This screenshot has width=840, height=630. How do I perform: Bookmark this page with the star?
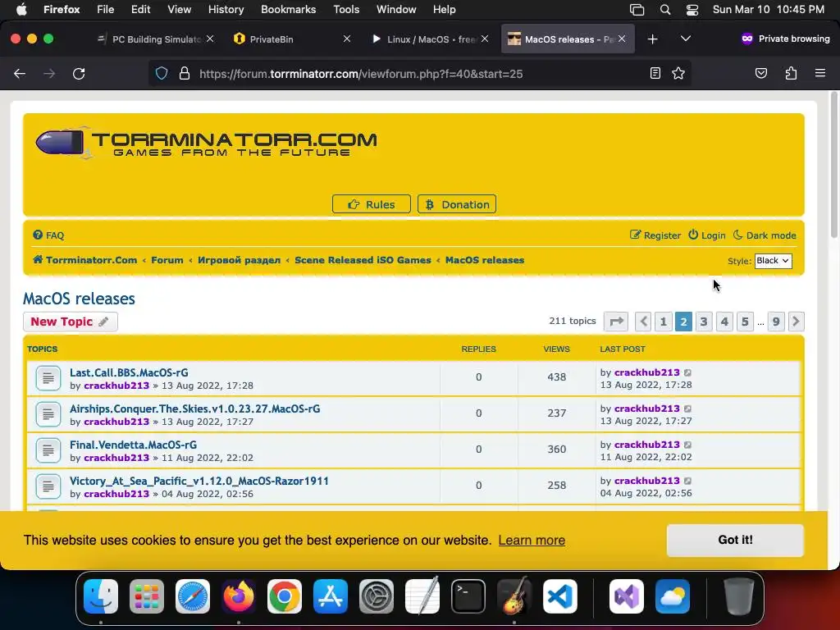tap(678, 73)
